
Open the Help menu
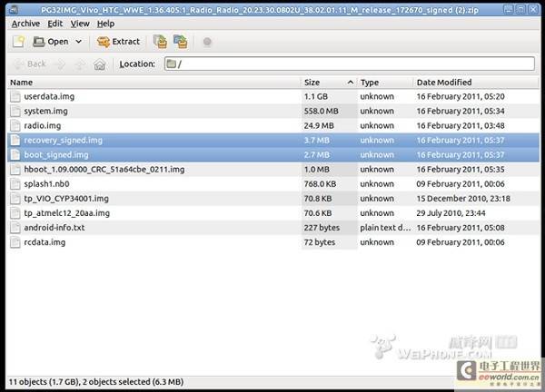tap(105, 24)
